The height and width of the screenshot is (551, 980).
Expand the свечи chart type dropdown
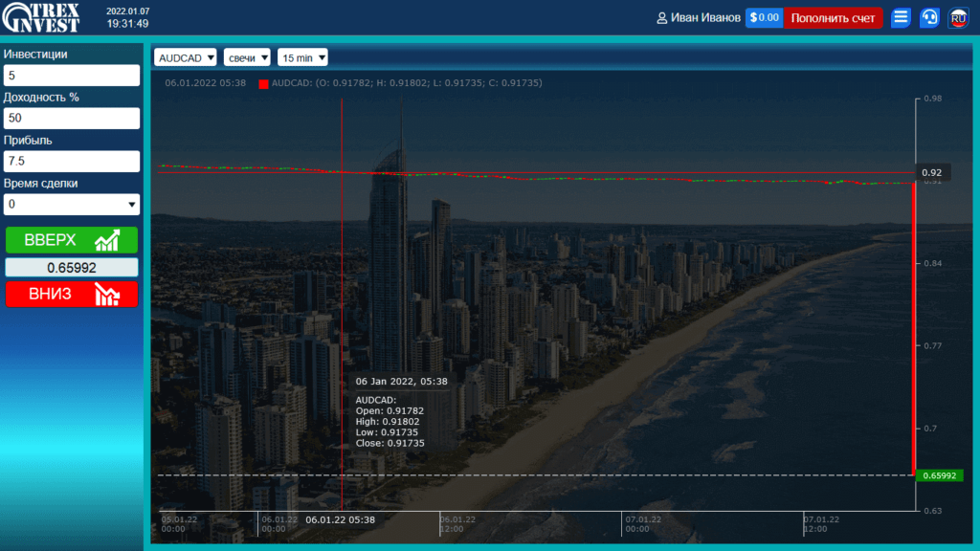pos(247,57)
